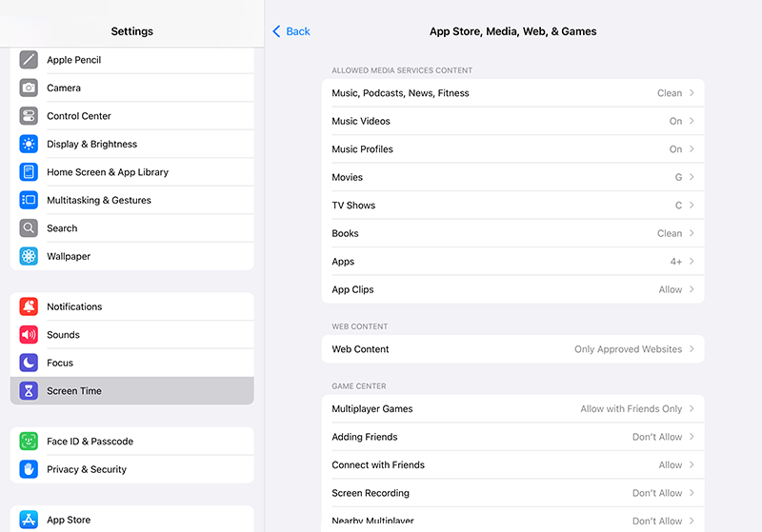Select the Control Center icon
The image size is (762, 532).
[29, 116]
